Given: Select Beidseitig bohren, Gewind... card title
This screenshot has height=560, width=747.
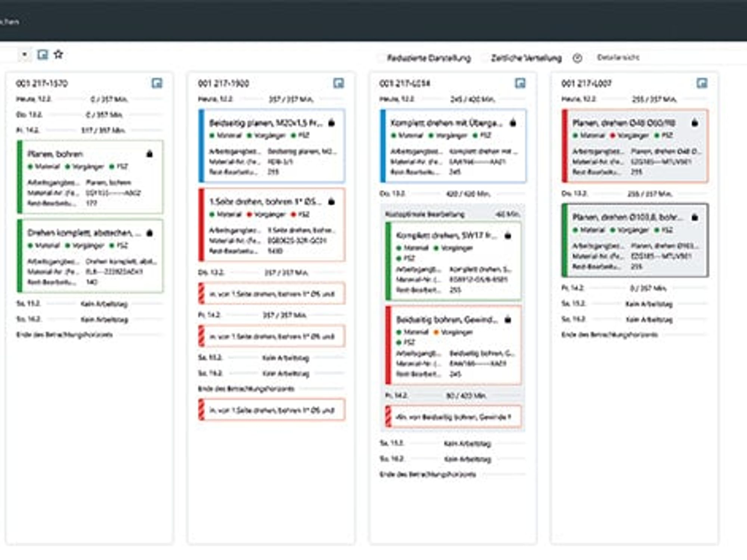Looking at the screenshot, I should [x=447, y=320].
